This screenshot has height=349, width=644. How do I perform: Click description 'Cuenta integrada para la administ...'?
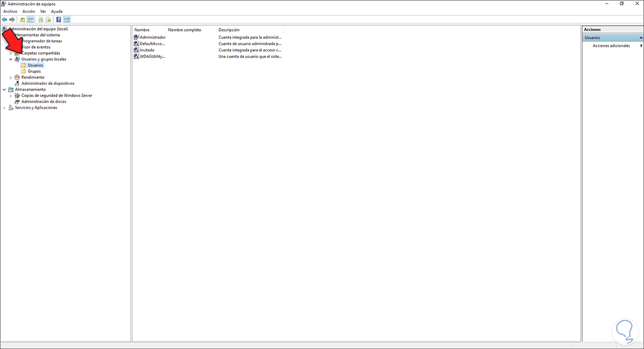click(x=250, y=38)
